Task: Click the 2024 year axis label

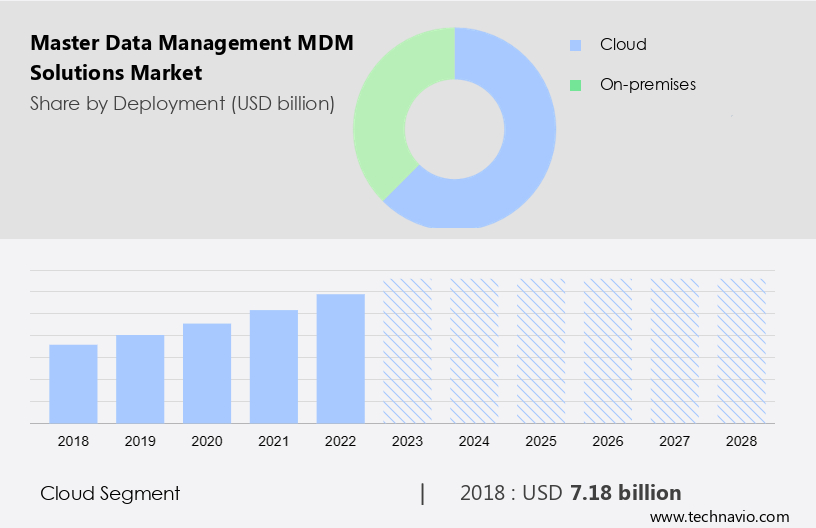Action: [x=474, y=440]
